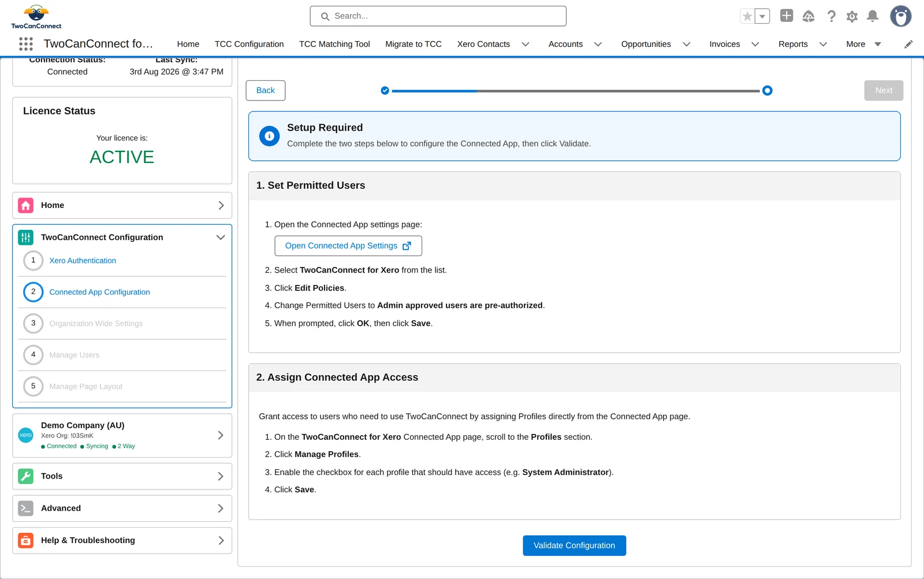
Task: Click into the Search field
Action: pos(438,16)
